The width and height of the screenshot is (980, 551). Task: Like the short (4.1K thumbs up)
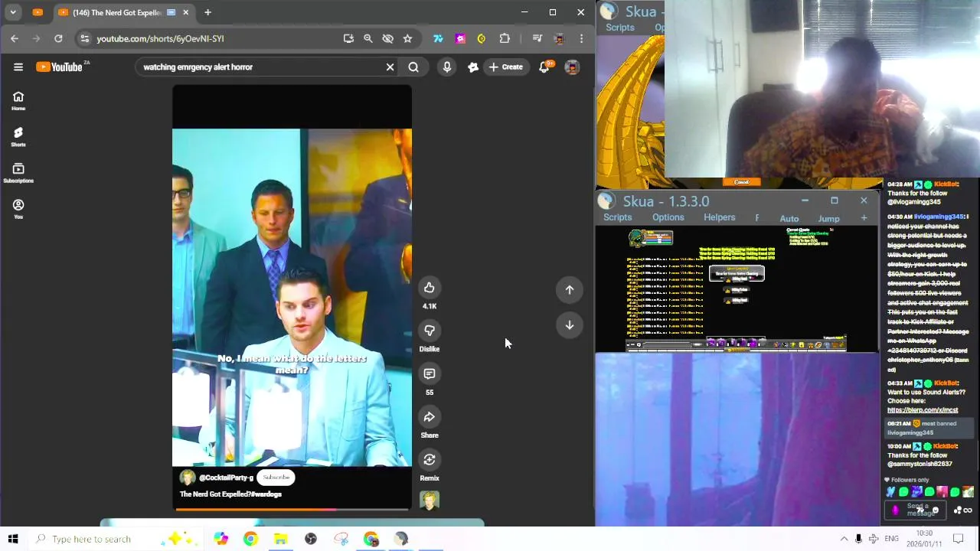430,288
